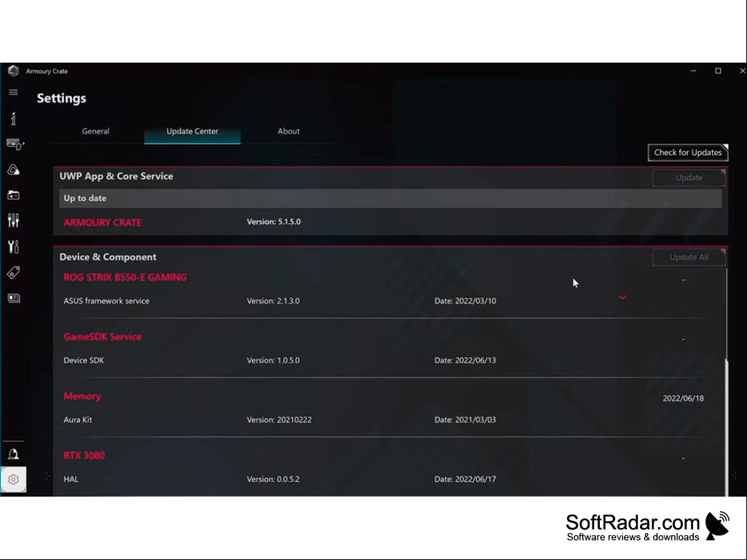This screenshot has height=560, width=747.
Task: Click Version: 5.1.5.0 text
Action: point(273,221)
